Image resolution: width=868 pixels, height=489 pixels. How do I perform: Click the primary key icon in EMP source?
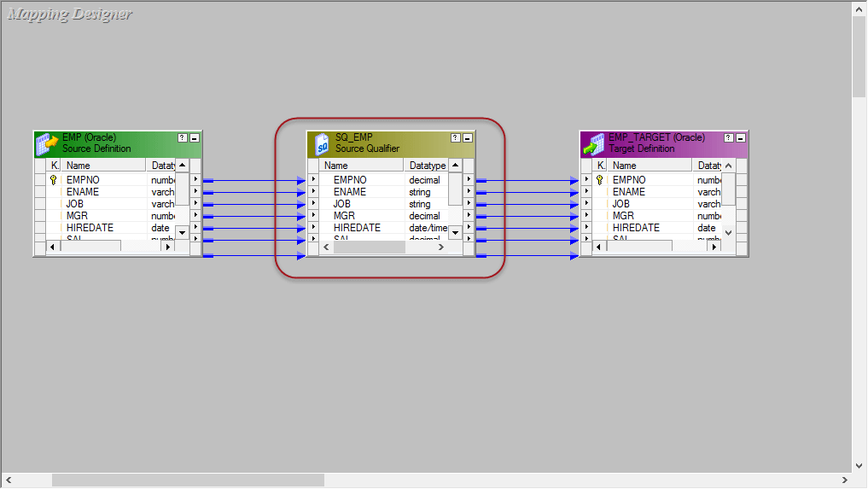[54, 180]
